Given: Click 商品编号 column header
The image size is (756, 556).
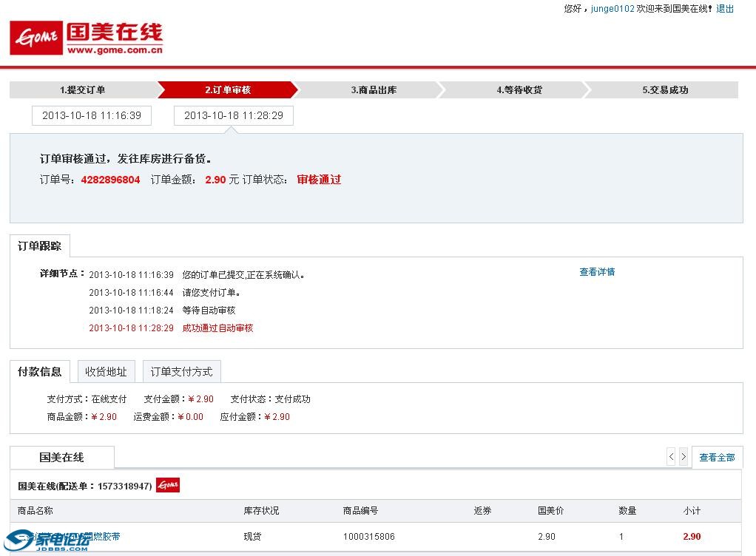Looking at the screenshot, I should pyautogui.click(x=361, y=511).
